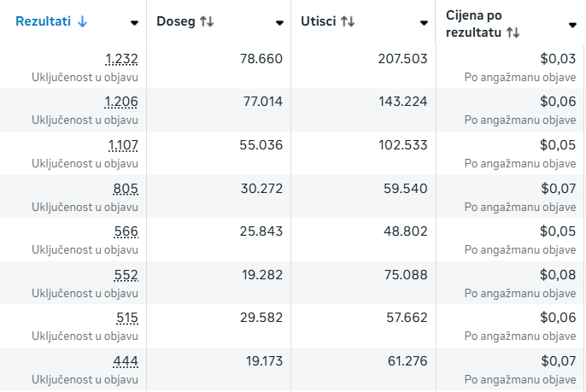Click the Utisci column header label
The image size is (586, 392).
click(x=318, y=22)
